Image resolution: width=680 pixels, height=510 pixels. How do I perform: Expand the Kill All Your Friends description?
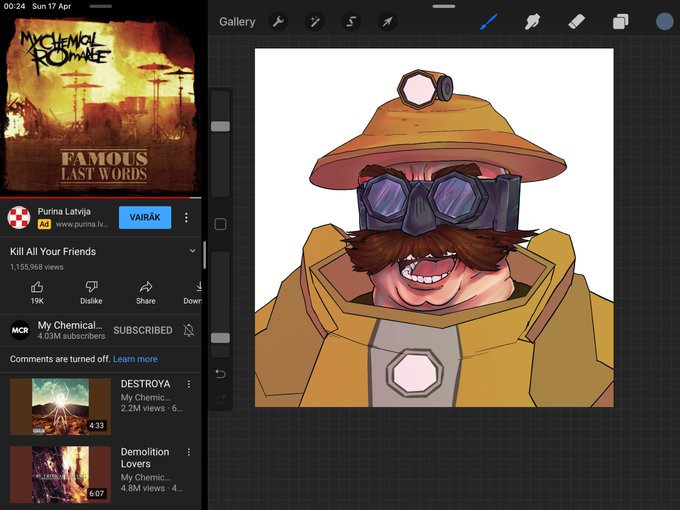point(192,251)
